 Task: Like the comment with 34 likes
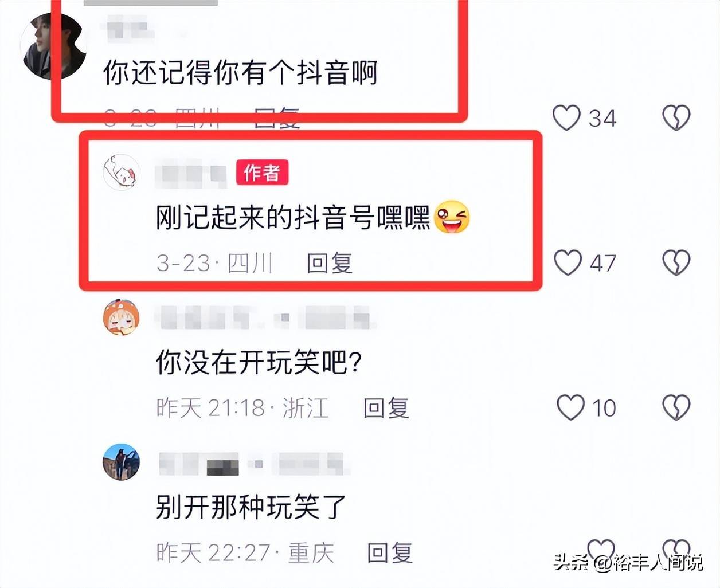(x=566, y=117)
